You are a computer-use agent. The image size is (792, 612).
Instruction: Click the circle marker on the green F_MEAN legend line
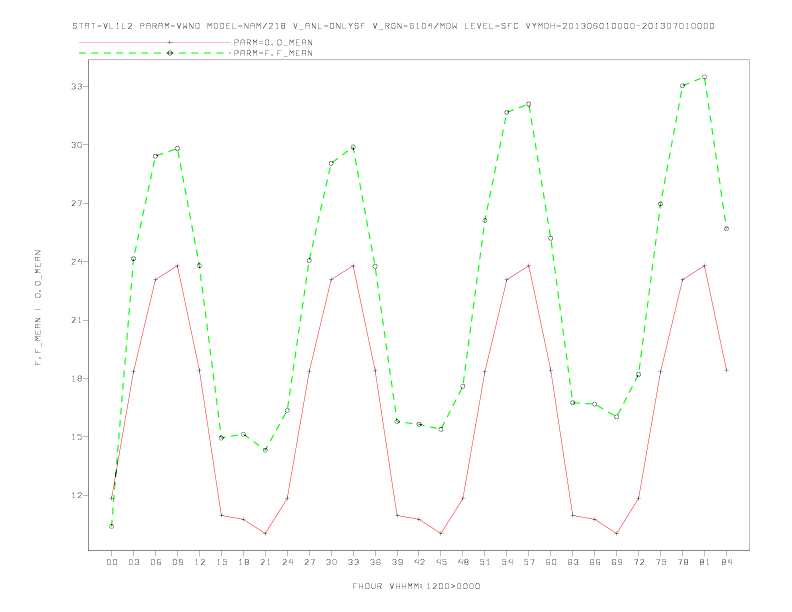pyautogui.click(x=170, y=53)
